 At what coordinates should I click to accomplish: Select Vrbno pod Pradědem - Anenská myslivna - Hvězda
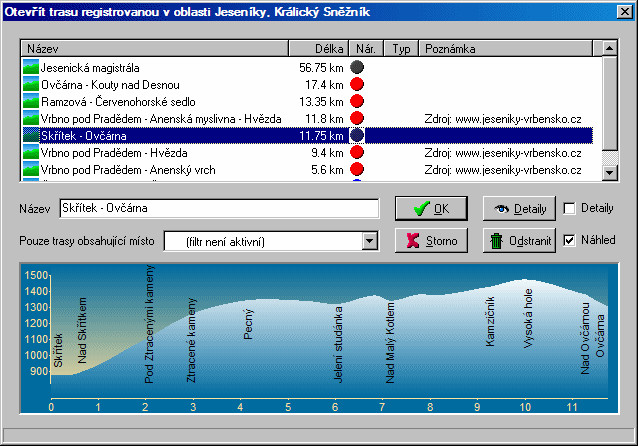tap(307, 118)
